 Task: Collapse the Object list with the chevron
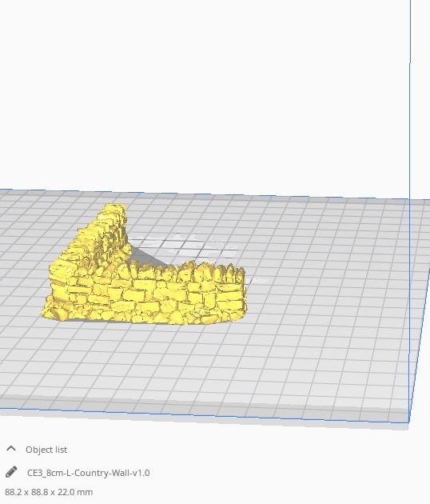pos(11,449)
